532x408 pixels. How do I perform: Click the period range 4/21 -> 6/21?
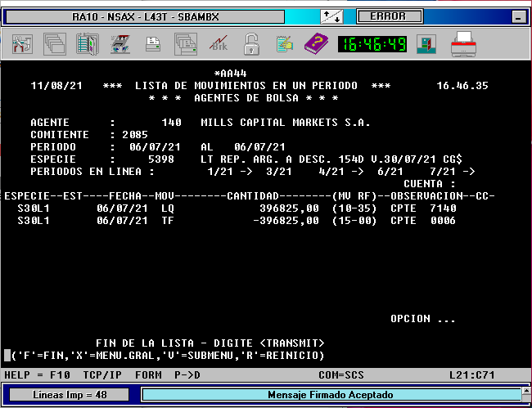(361, 172)
